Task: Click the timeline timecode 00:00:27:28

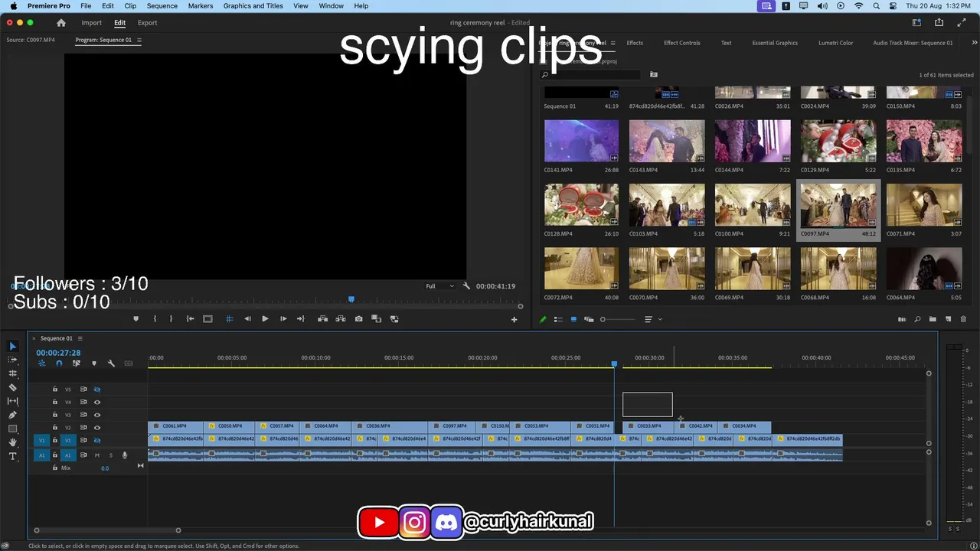Action: pos(58,353)
